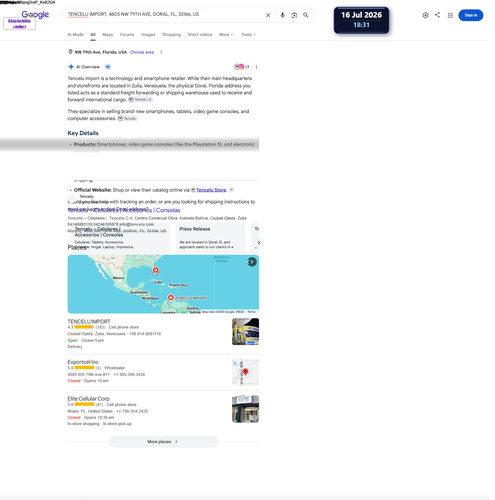Open the Google apps grid icon

coord(450,15)
